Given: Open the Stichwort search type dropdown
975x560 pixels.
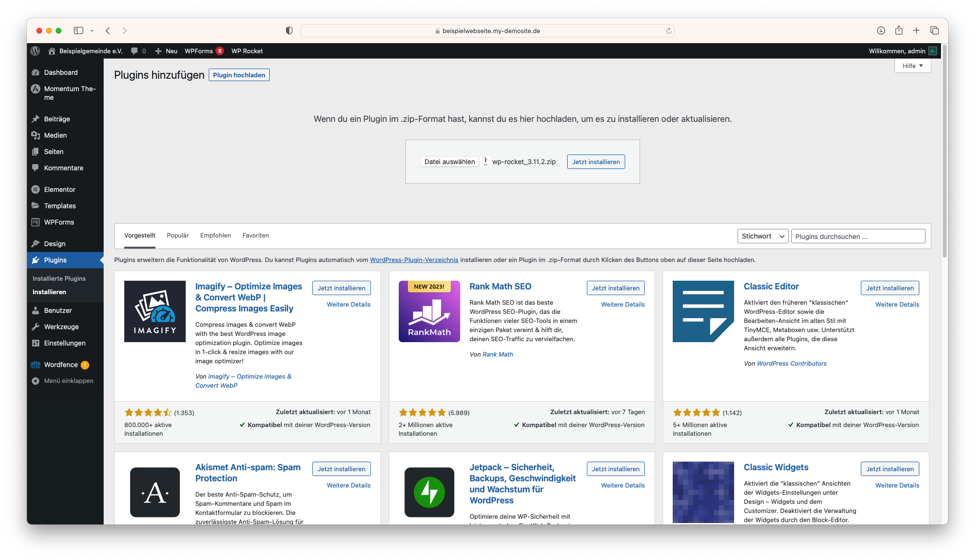Looking at the screenshot, I should point(763,236).
